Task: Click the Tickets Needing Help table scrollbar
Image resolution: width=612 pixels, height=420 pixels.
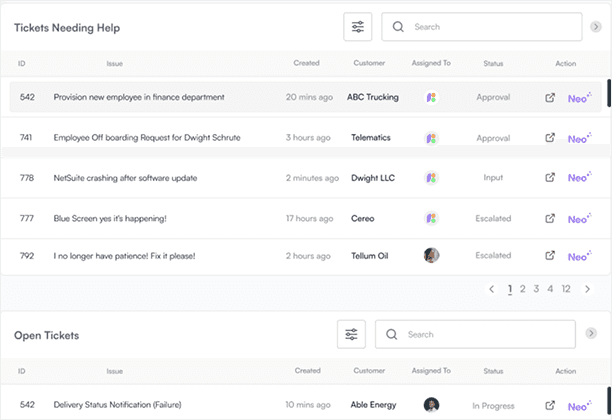Action: pyautogui.click(x=609, y=93)
